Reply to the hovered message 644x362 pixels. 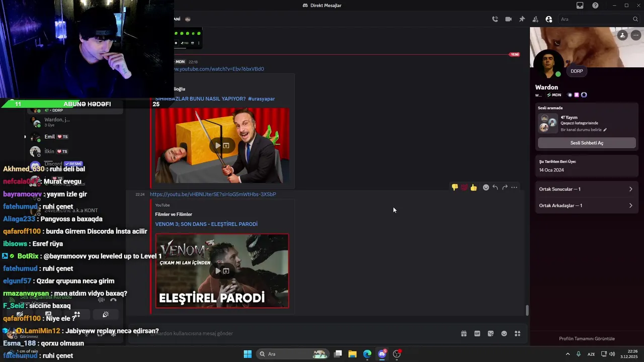(496, 188)
